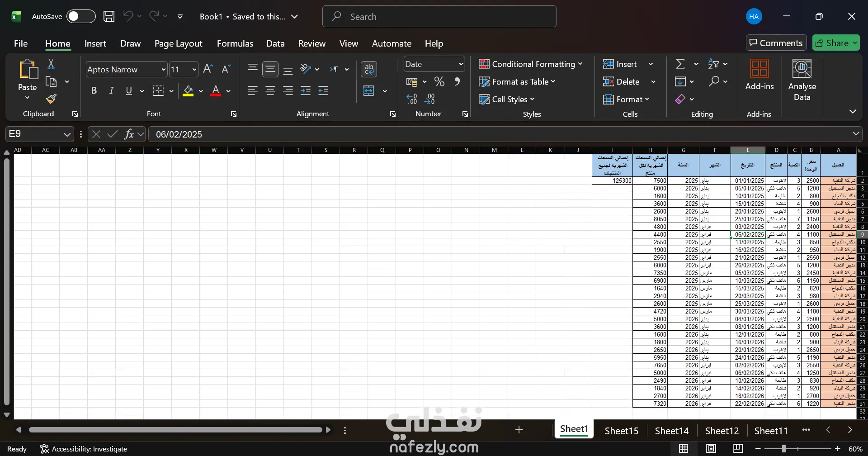
Task: Toggle the AutoSave switch
Action: tap(81, 17)
